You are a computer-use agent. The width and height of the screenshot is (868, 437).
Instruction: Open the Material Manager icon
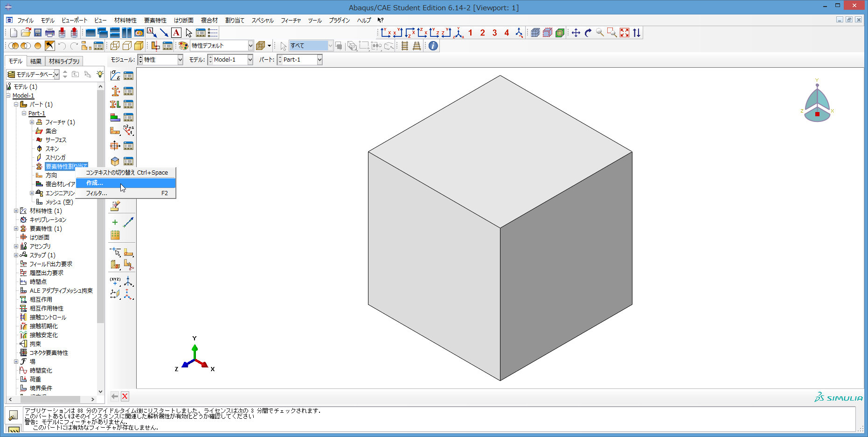tap(128, 76)
